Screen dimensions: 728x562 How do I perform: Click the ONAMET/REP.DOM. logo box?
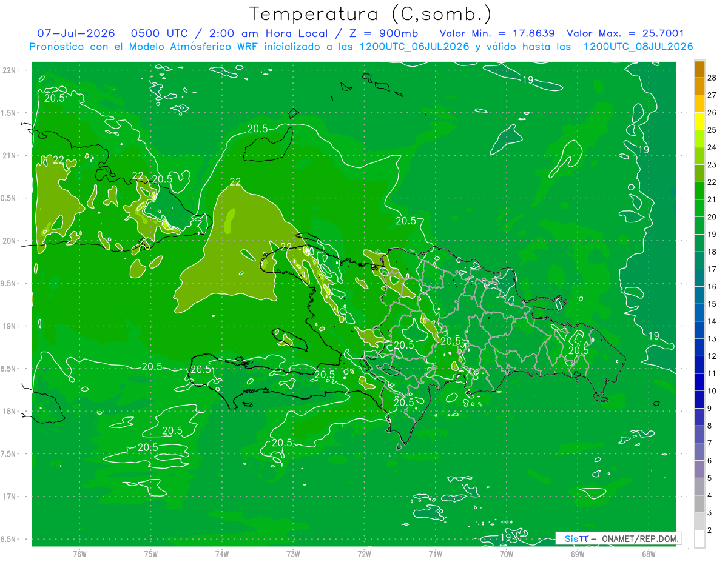pyautogui.click(x=618, y=538)
